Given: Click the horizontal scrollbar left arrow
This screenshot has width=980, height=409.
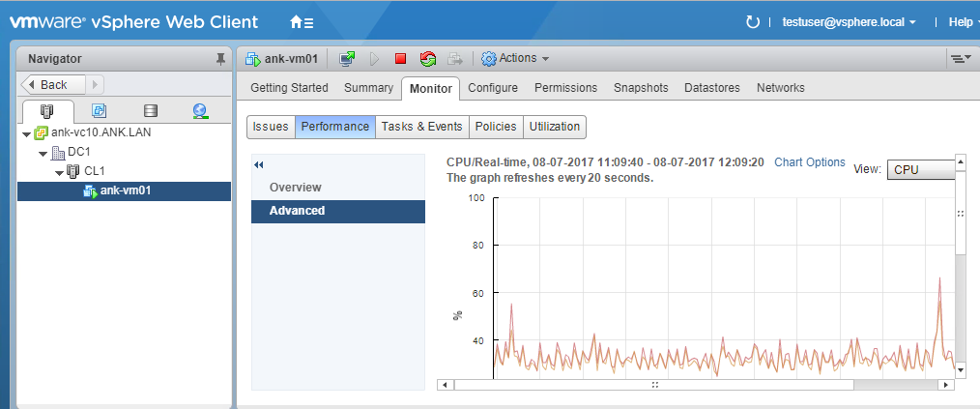Looking at the screenshot, I should coord(445,385).
